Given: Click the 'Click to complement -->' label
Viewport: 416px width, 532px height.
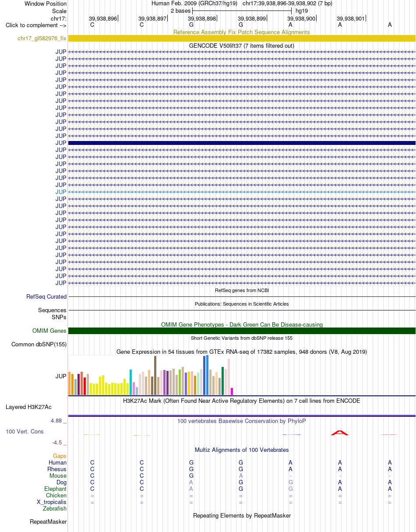Looking at the screenshot, I should click(x=36, y=25).
